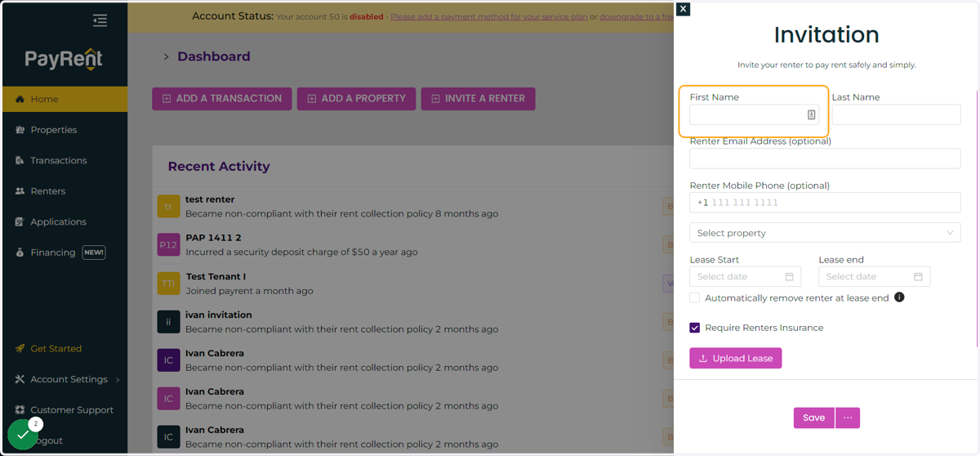Click the Applications form icon
980x456 pixels.
pos(20,221)
